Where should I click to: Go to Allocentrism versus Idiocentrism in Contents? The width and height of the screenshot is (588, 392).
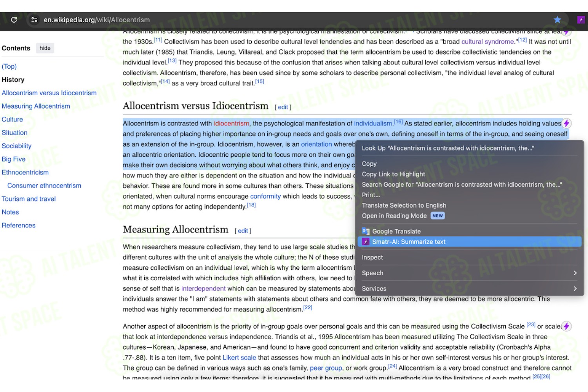point(49,93)
